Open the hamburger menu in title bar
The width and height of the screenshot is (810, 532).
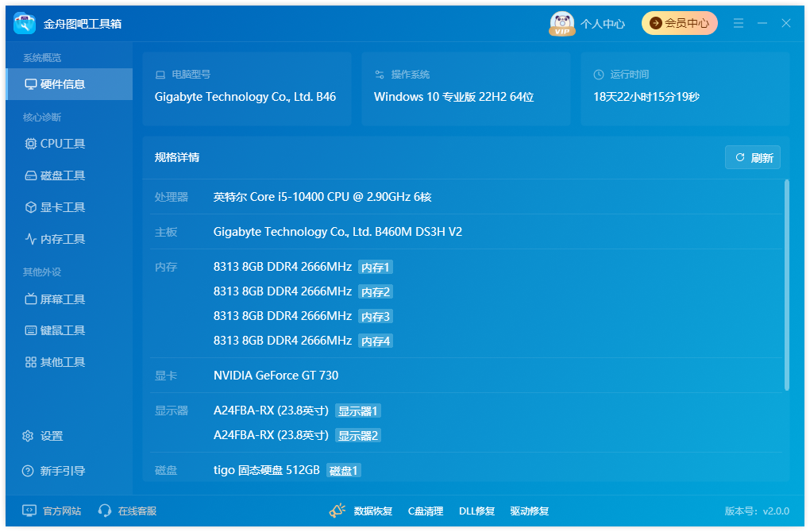[739, 23]
